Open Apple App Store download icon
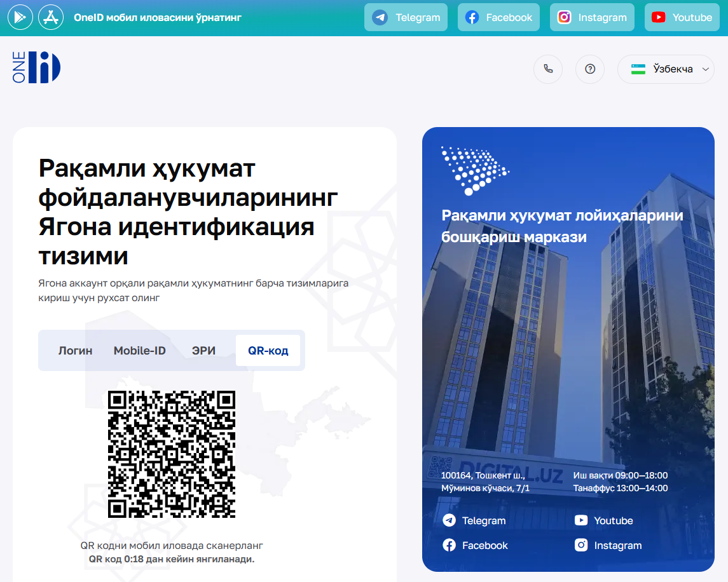 [x=51, y=17]
